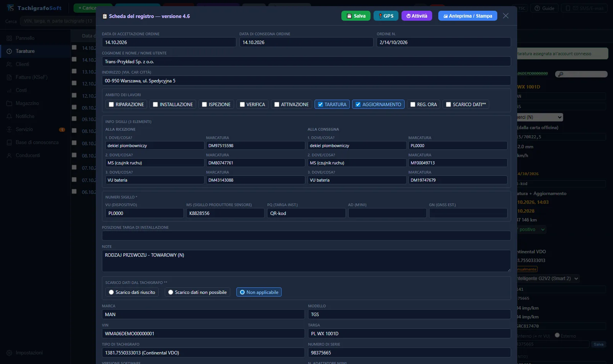
Task: Click the bar chart icon for Costi
Action: [x=9, y=90]
